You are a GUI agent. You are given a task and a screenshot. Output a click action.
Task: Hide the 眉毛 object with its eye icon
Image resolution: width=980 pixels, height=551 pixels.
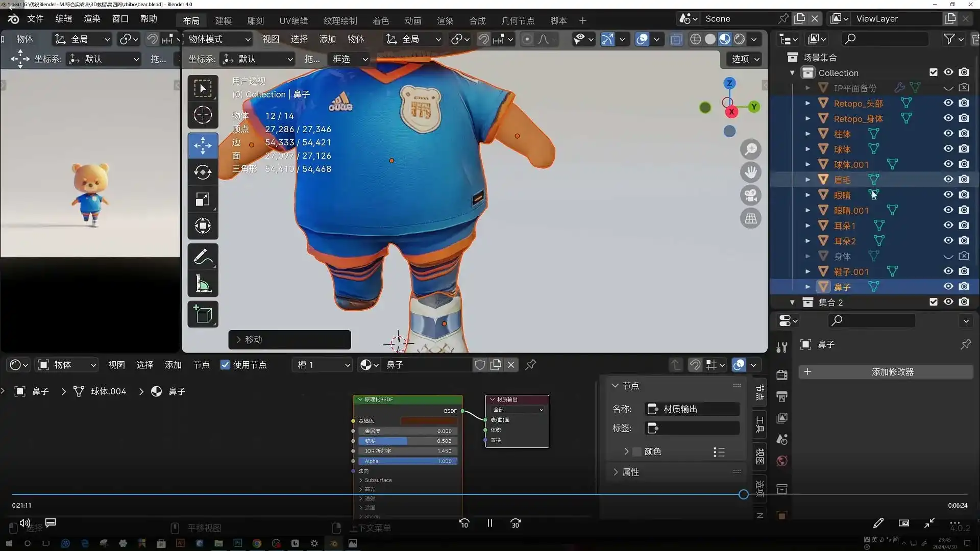tap(948, 180)
